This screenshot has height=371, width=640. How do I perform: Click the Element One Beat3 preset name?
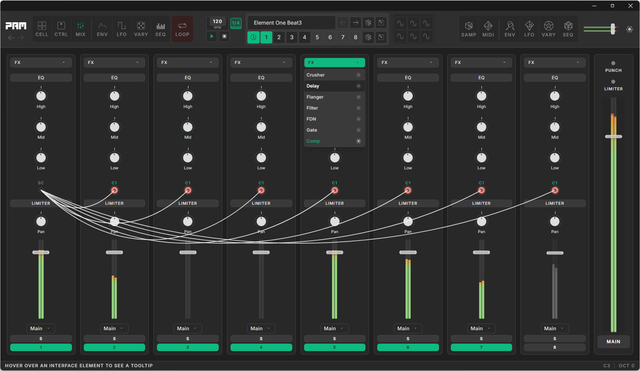[x=291, y=23]
